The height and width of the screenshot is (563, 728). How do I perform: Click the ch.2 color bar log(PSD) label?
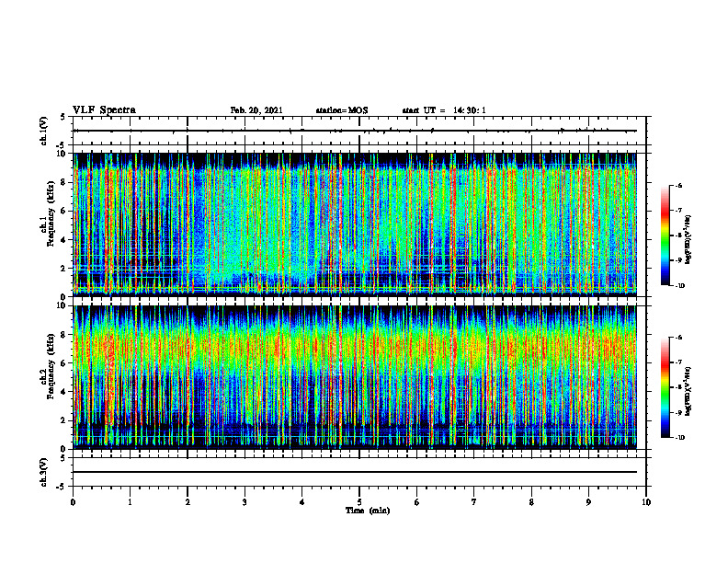pos(688,391)
